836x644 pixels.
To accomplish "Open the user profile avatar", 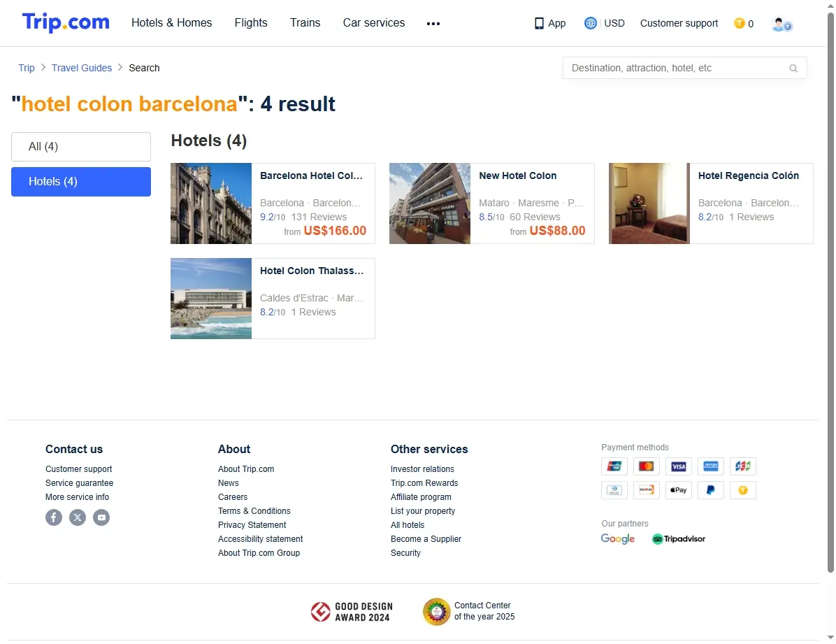I will point(781,24).
